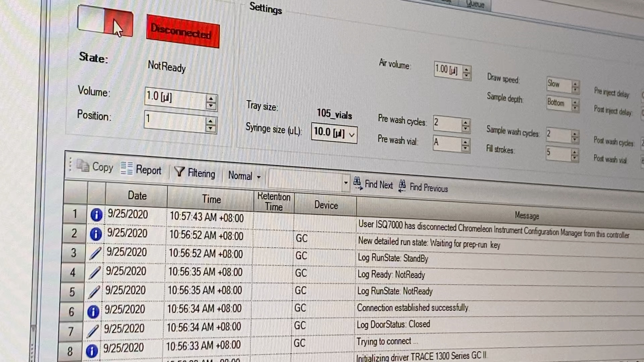Click the Volume input field
This screenshot has width=644, height=362.
pyautogui.click(x=175, y=98)
